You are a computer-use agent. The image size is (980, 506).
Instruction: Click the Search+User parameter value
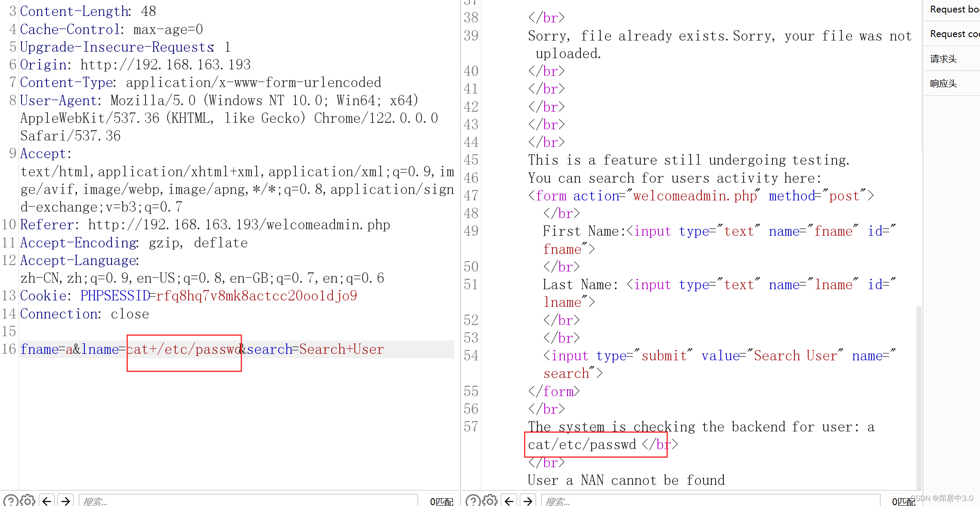pos(341,349)
